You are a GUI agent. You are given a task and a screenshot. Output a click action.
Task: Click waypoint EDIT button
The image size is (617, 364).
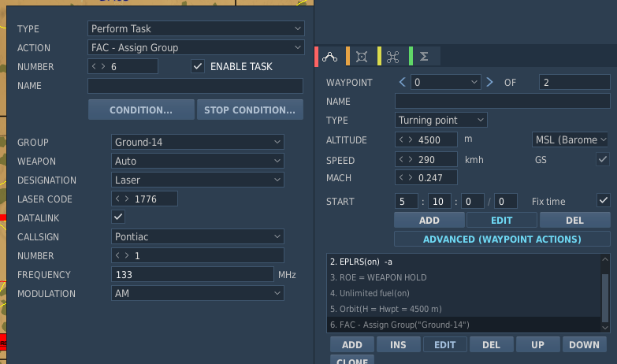pyautogui.click(x=502, y=220)
